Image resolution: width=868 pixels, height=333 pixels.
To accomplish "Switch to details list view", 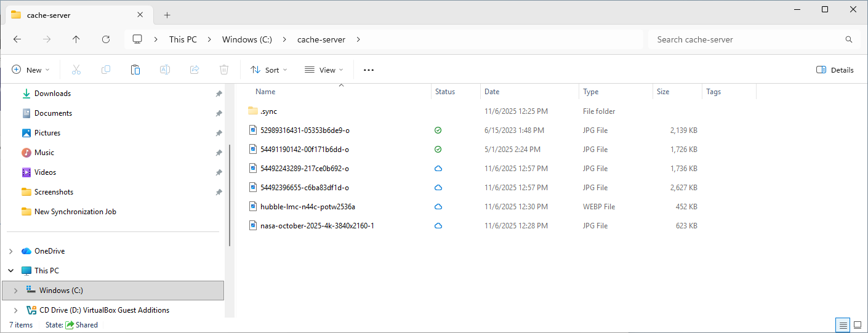I will (x=842, y=325).
